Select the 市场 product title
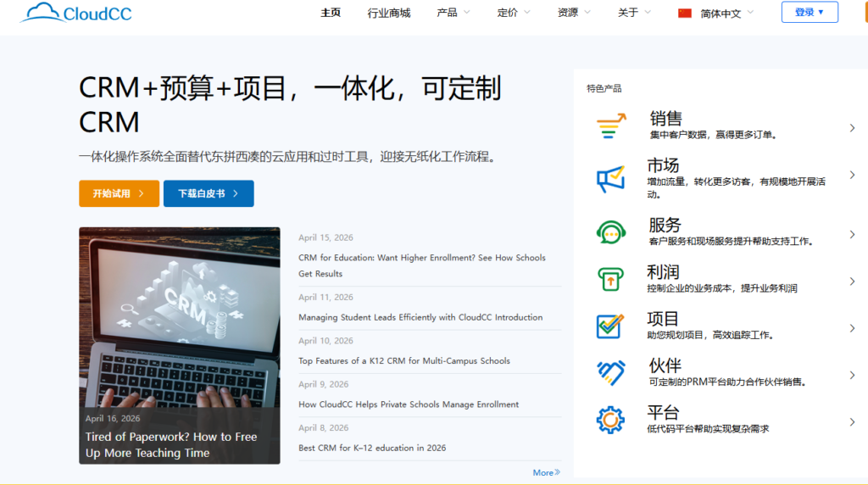This screenshot has width=868, height=485. click(x=663, y=165)
